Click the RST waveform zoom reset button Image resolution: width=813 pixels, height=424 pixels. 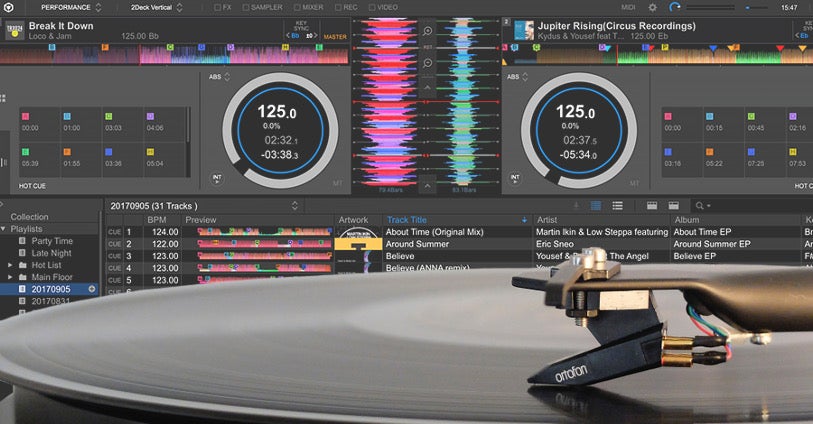pos(428,47)
